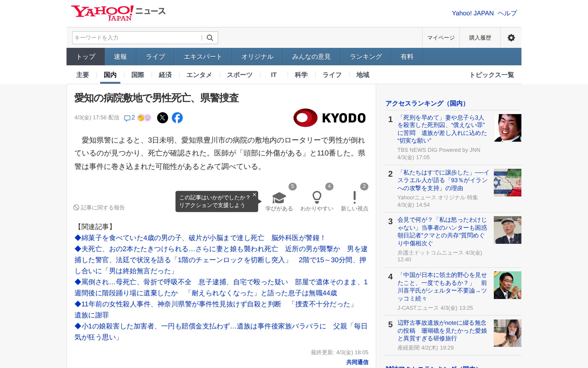The width and height of the screenshot is (588, 368).
Task: Switch to the 速報 tab
Action: tap(120, 57)
